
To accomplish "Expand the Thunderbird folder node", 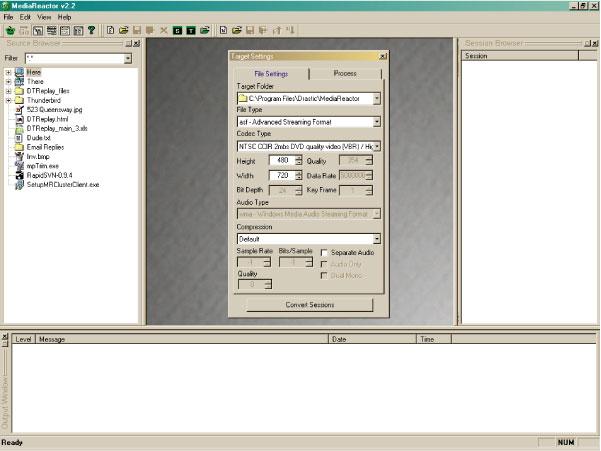I will tap(8, 100).
